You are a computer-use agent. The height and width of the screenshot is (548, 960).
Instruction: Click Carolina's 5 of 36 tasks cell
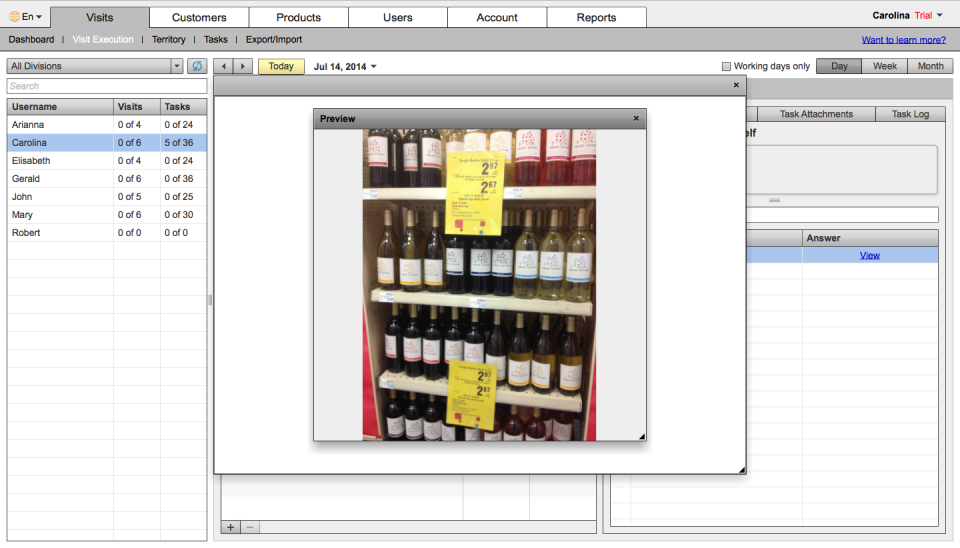(184, 143)
